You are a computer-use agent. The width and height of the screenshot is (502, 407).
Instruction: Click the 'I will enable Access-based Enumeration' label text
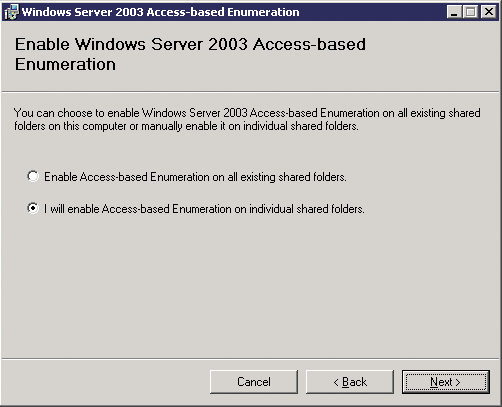coord(204,209)
